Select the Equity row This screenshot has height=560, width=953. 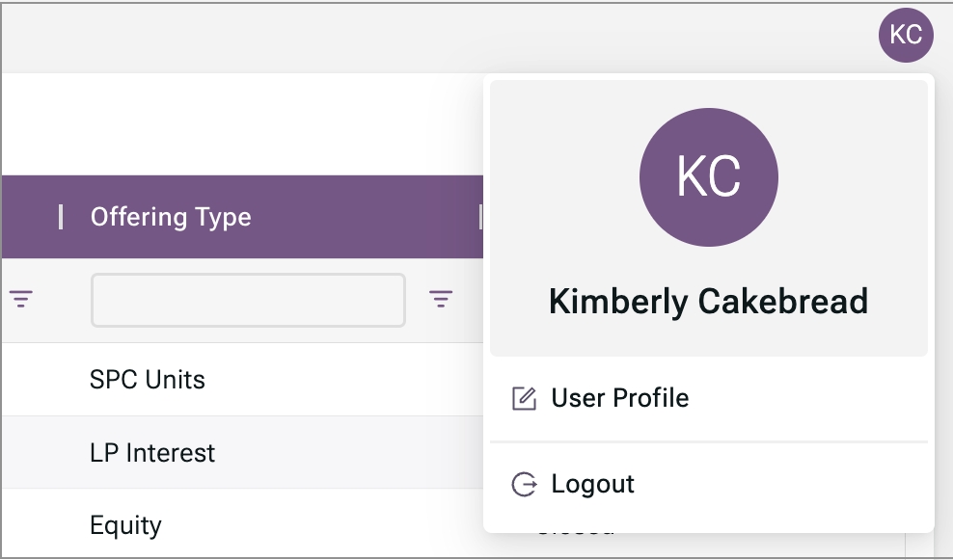[125, 526]
